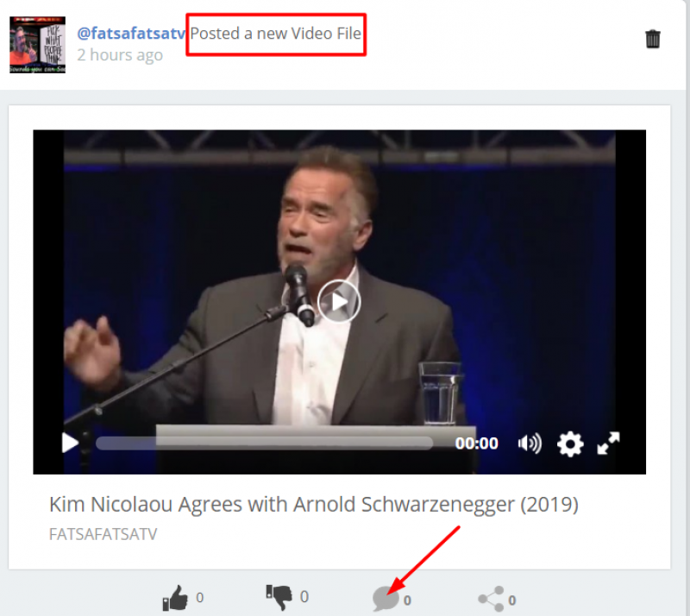The width and height of the screenshot is (690, 616).
Task: Mute the video volume speaker icon
Action: (530, 443)
